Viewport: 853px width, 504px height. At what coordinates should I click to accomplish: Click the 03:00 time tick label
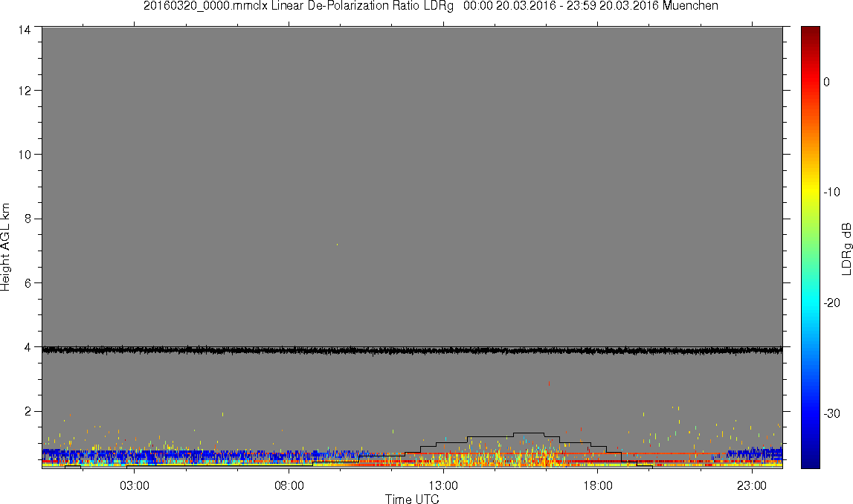click(135, 485)
